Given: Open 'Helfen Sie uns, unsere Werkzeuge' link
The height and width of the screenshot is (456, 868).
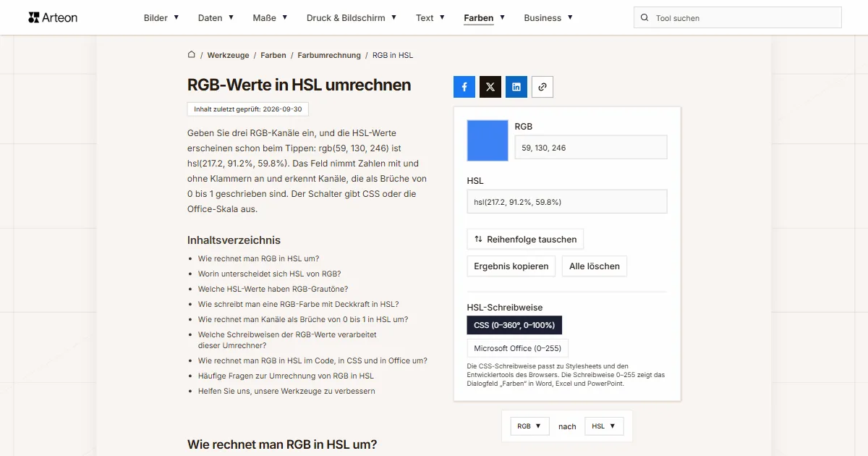Looking at the screenshot, I should click(x=286, y=391).
